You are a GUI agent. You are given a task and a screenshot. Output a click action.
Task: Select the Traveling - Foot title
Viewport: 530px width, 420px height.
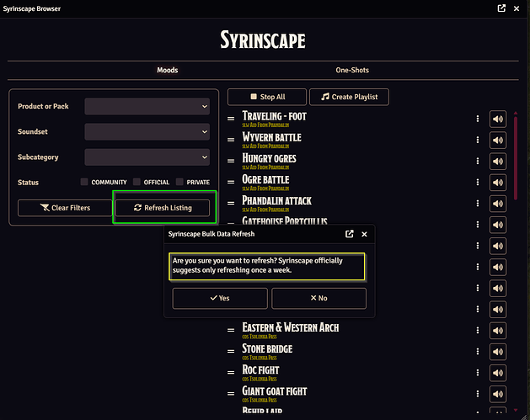point(274,116)
